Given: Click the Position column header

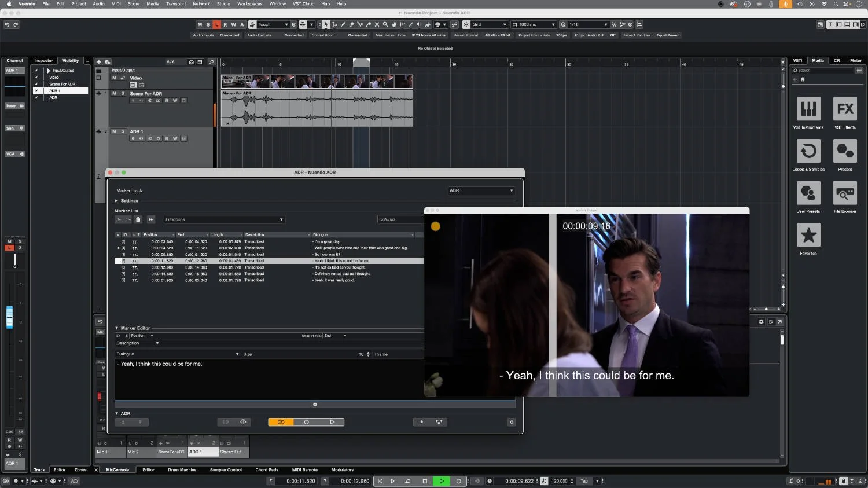Looking at the screenshot, I should coord(157,235).
